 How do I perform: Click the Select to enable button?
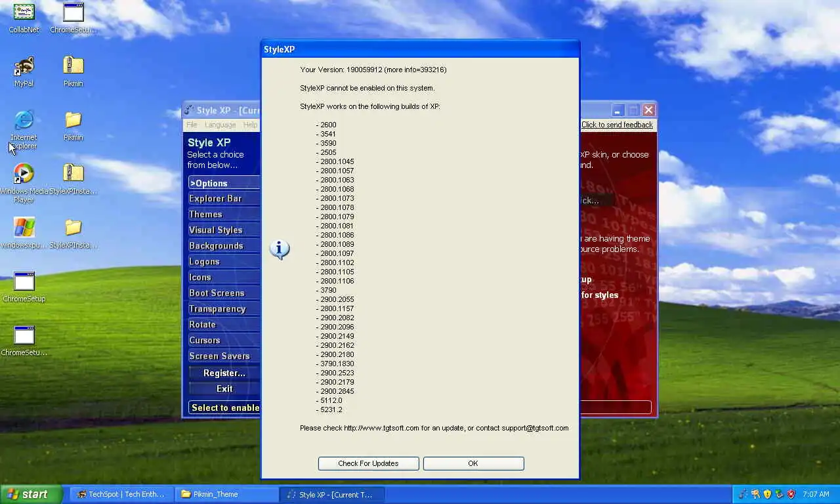(224, 408)
